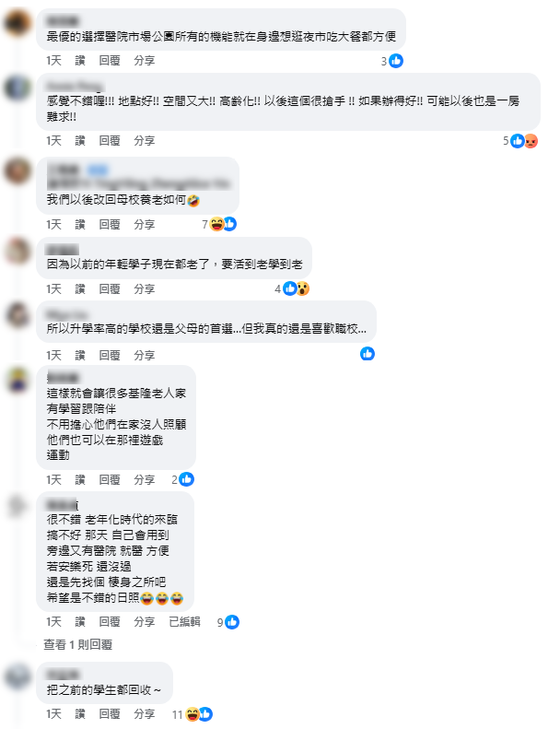This screenshot has height=729, width=560.
Task: Click 回覆 under the first comment
Action: click(110, 61)
